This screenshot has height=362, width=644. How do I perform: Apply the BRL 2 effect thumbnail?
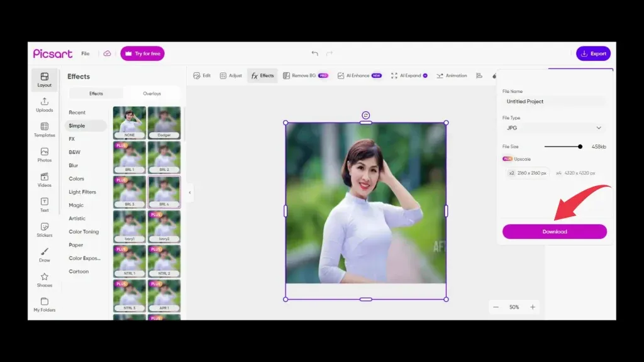pyautogui.click(x=164, y=157)
